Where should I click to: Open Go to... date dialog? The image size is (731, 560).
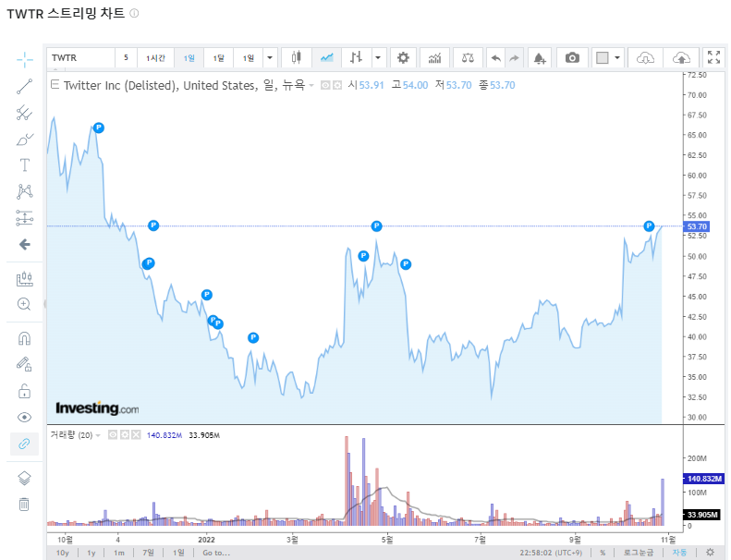tap(216, 553)
